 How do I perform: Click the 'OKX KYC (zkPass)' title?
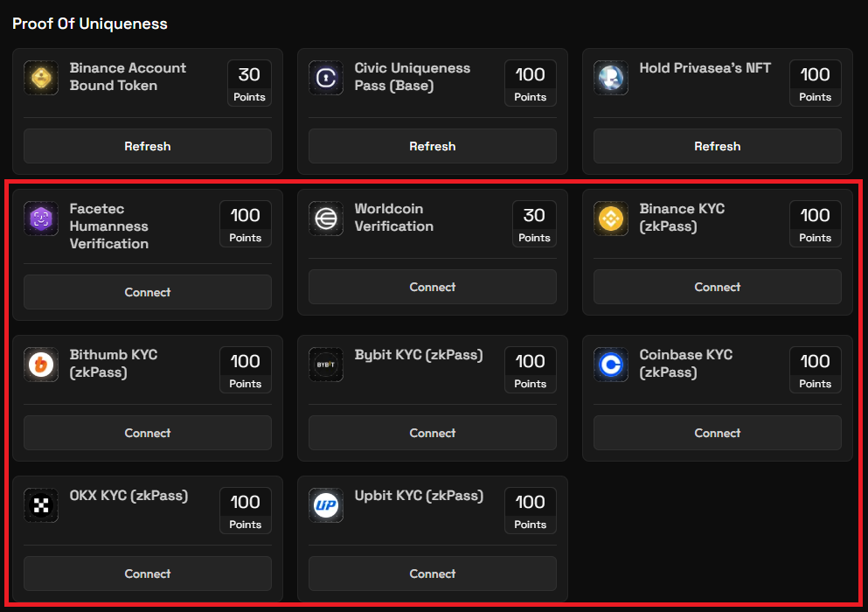[129, 496]
